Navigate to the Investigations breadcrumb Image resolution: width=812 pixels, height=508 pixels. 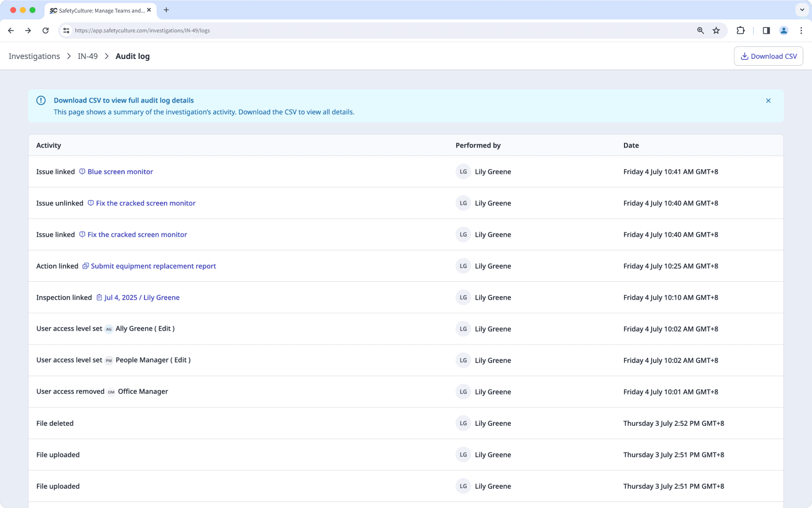click(34, 56)
